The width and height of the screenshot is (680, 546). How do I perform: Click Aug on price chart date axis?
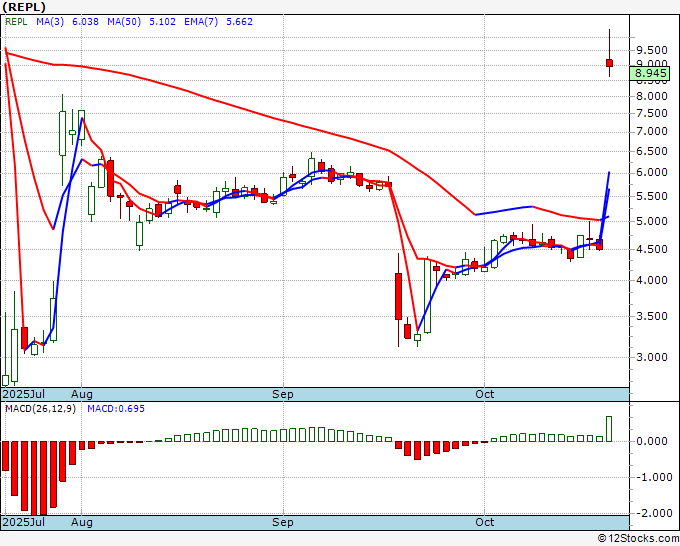coord(82,394)
